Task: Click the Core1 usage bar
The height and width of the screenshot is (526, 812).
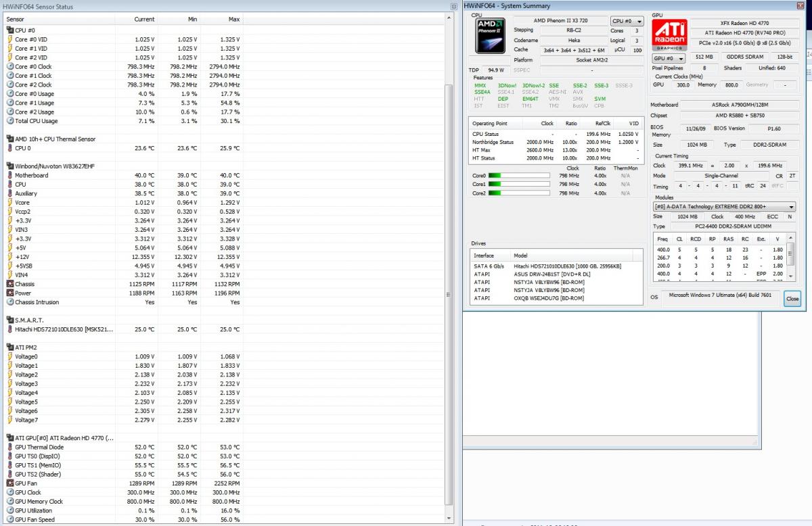Action: tap(520, 184)
